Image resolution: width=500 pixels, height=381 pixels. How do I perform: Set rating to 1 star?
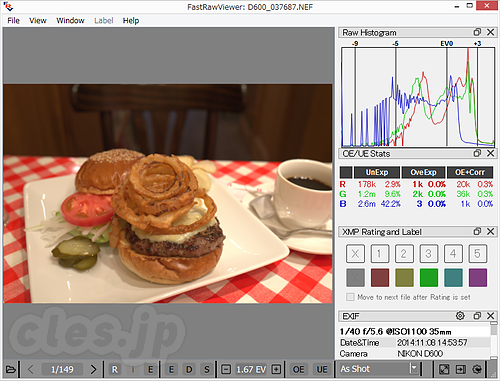click(x=380, y=254)
